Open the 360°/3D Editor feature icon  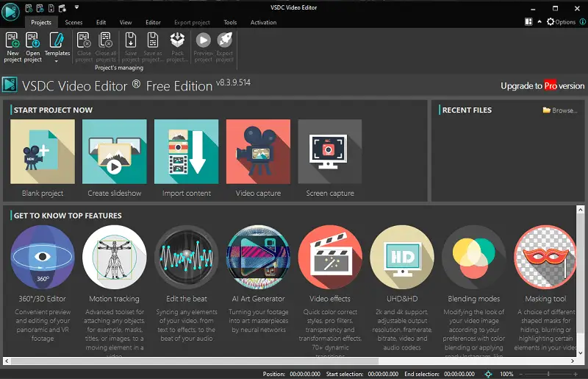click(43, 257)
